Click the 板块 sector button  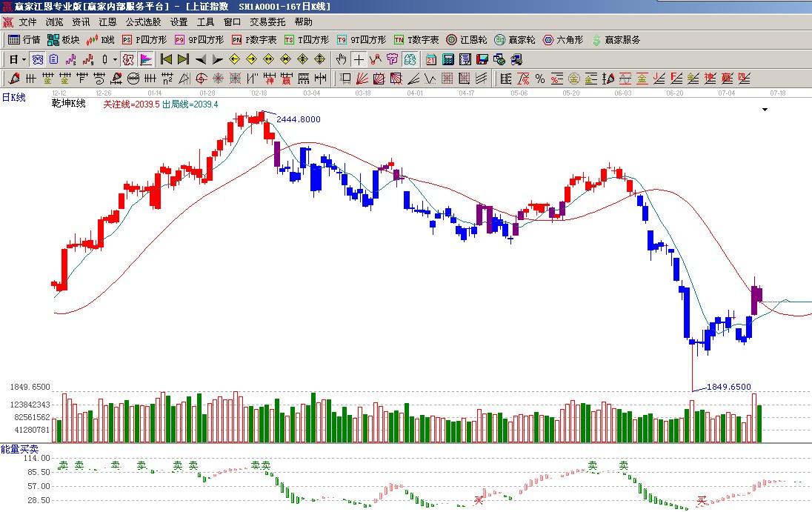[63, 40]
